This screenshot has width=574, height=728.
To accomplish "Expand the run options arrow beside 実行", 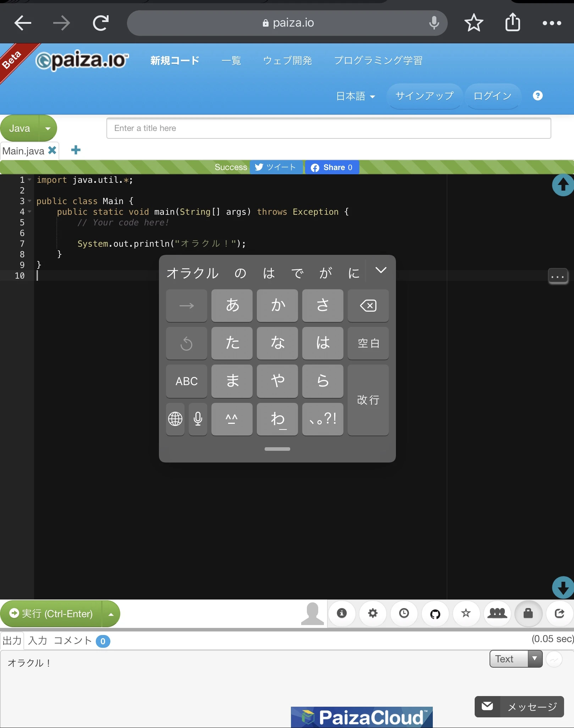I will [x=111, y=614].
